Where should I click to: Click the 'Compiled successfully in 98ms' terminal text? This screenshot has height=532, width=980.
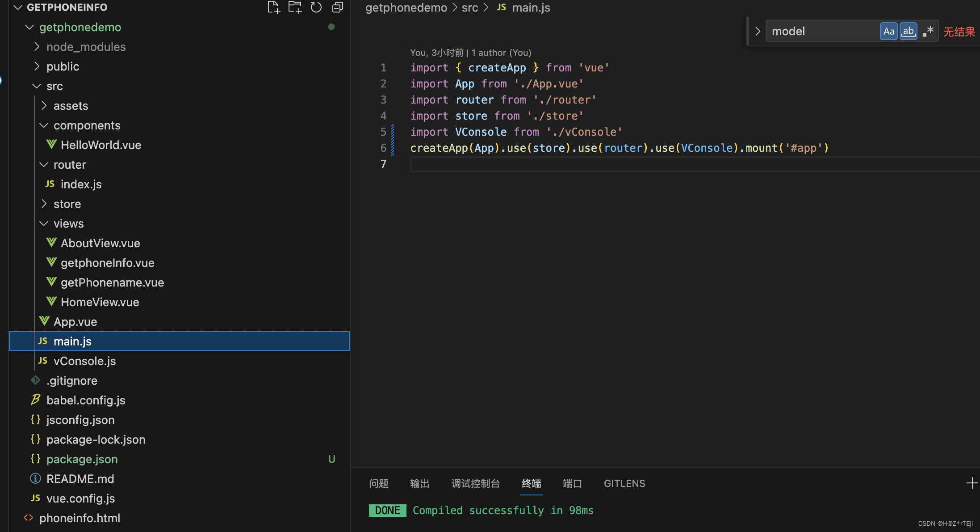503,510
